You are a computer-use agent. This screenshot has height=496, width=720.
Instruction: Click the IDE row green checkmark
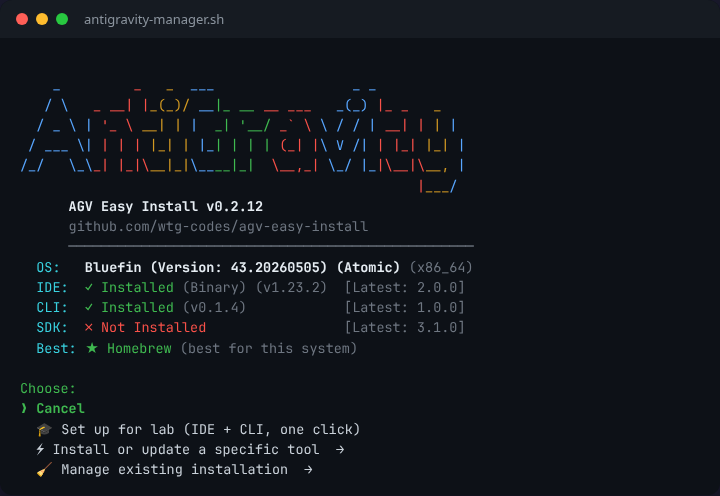point(89,287)
